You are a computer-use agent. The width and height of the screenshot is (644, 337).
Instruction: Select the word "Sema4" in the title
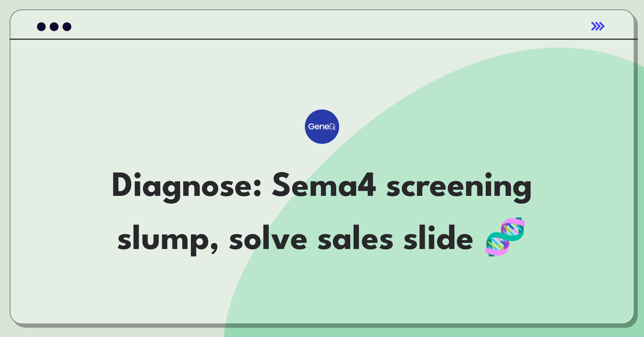click(324, 185)
